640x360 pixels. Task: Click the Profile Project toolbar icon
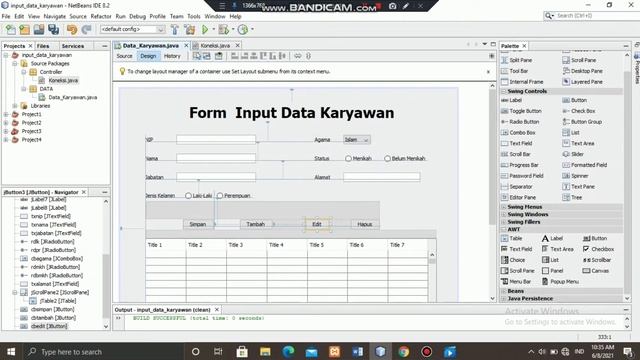(x=243, y=29)
